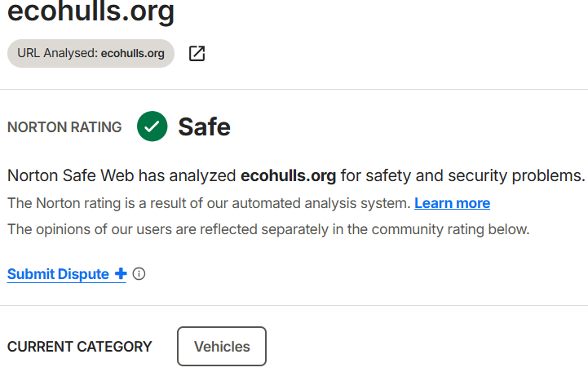Viewport: 588px width, 372px height.
Task: Click the blue plus icon after Submit Dispute
Action: (x=121, y=274)
